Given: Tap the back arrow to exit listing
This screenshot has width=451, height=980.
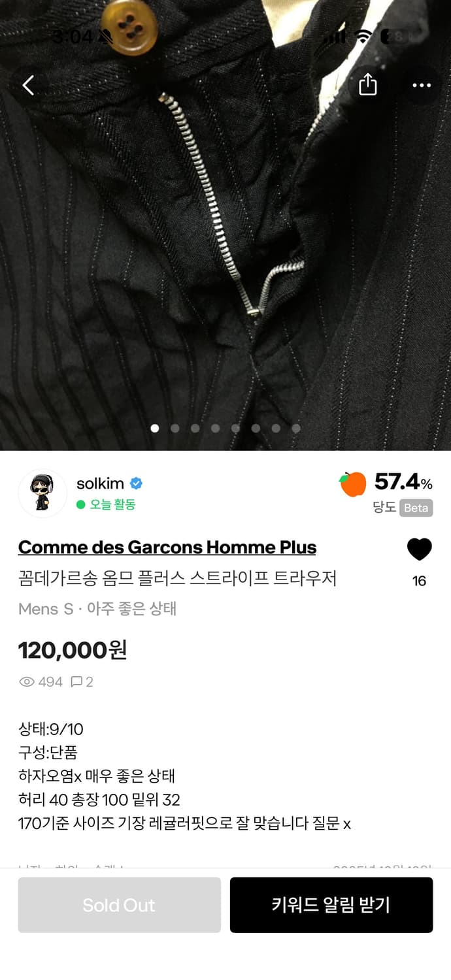Looking at the screenshot, I should click(x=27, y=86).
